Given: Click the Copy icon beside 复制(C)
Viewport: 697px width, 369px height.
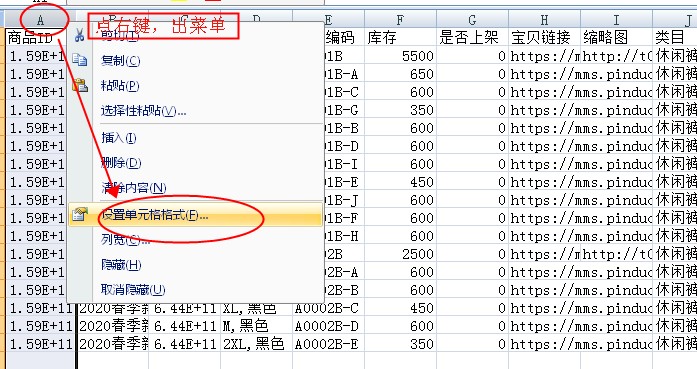Looking at the screenshot, I should point(80,60).
